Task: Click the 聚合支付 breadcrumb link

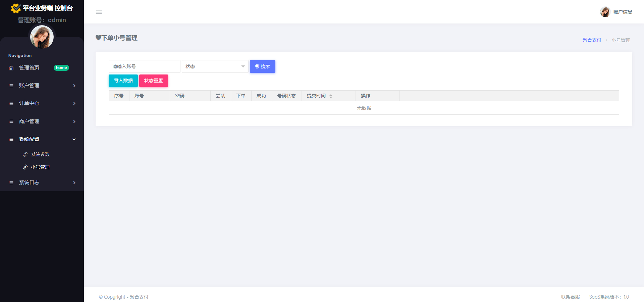Action: tap(592, 40)
